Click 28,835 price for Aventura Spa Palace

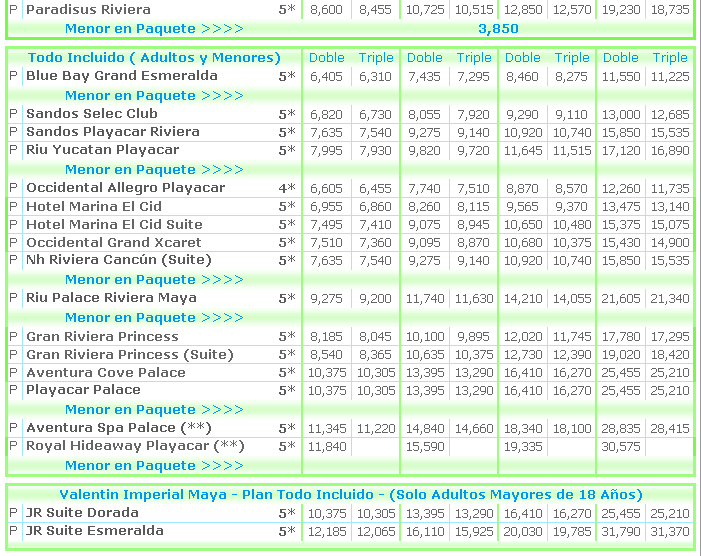pos(621,429)
